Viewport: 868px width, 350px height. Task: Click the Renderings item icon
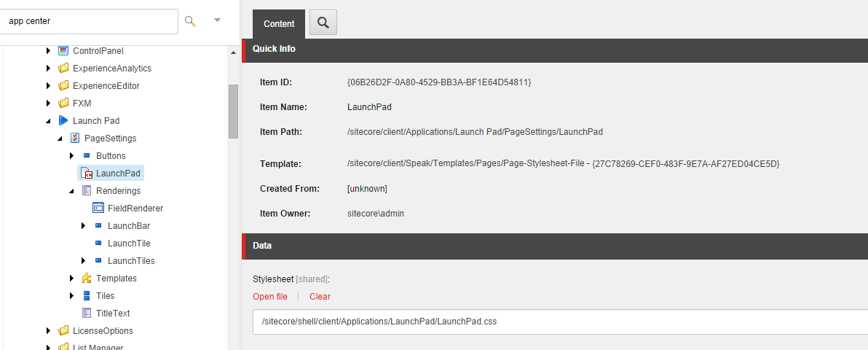[87, 190]
